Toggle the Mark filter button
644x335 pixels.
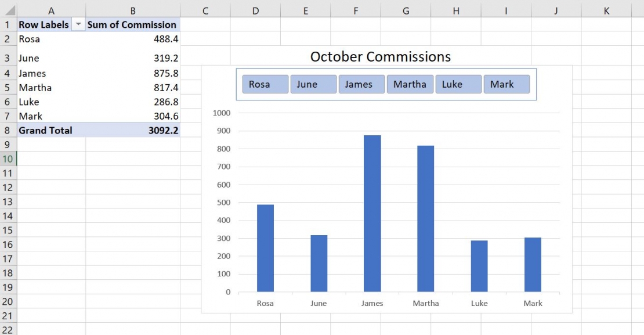pos(506,84)
